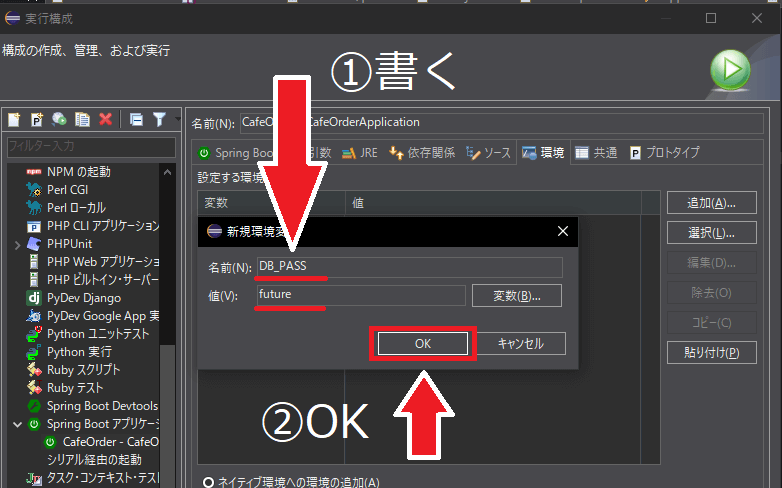Viewport: 782px width, 488px height.
Task: Click the new prototype configuration icon
Action: point(37,120)
